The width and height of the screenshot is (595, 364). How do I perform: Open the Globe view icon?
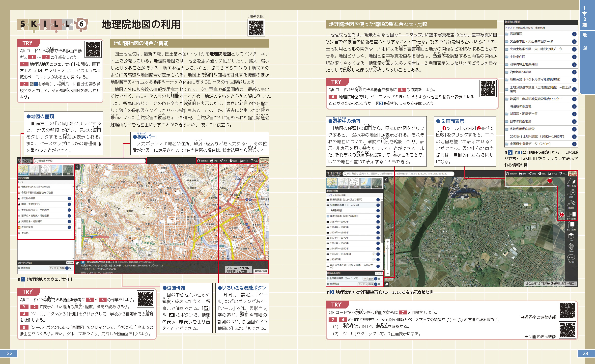tap(571, 247)
